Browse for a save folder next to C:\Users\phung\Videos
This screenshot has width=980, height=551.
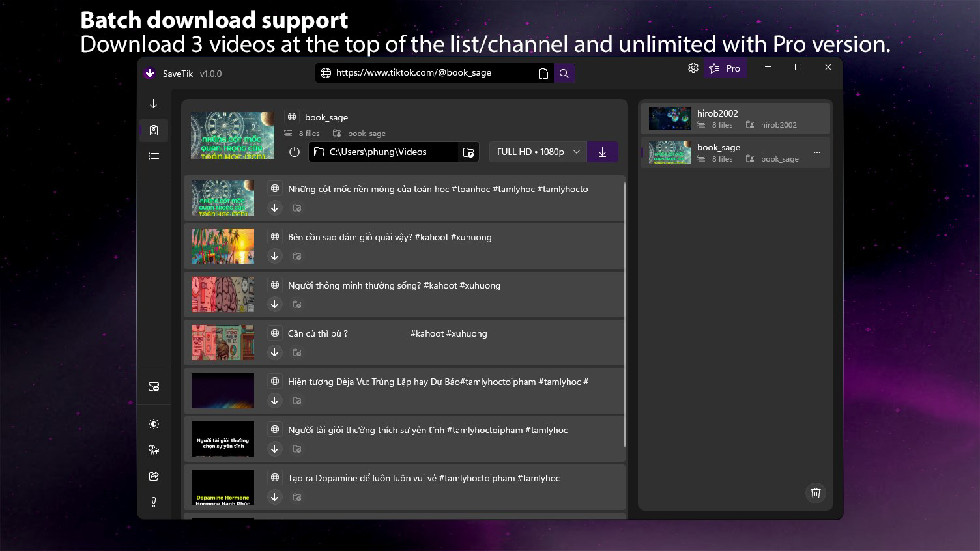coord(468,152)
